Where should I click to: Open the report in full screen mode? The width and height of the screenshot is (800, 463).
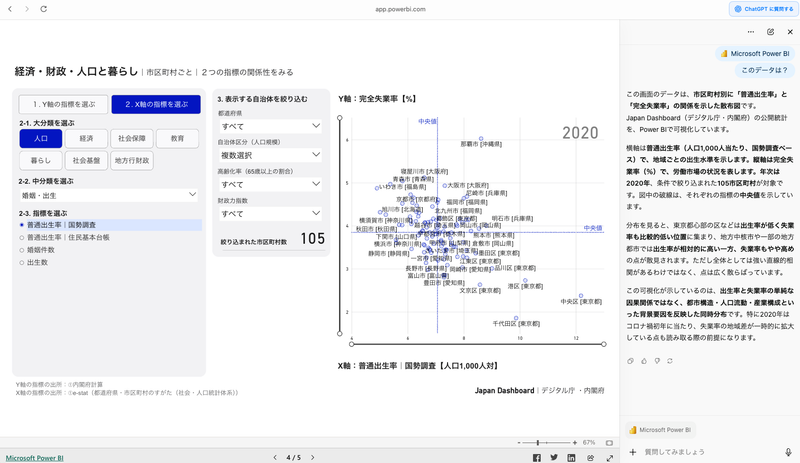tap(609, 457)
